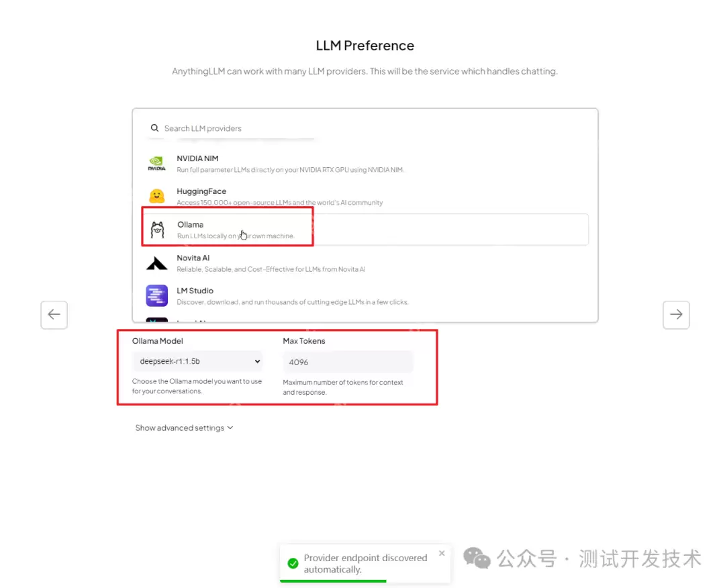The image size is (725, 588).
Task: Click the magnifying glass search icon
Action: click(154, 128)
